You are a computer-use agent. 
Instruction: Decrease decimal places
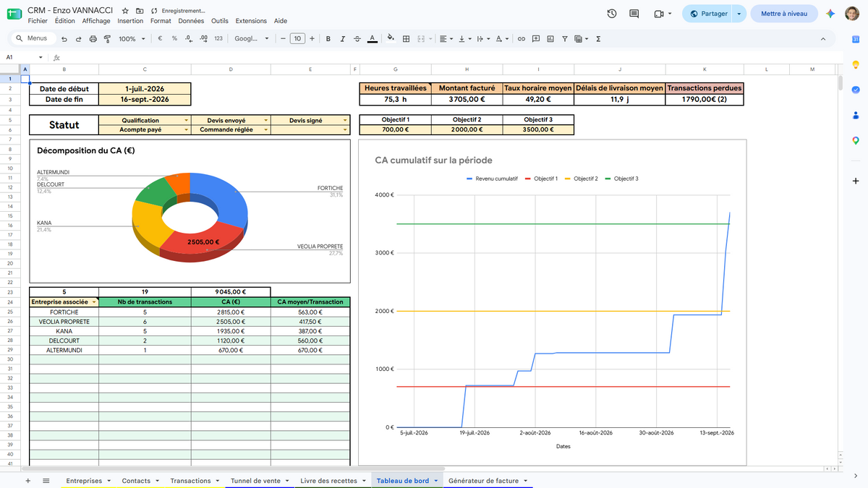tap(188, 39)
